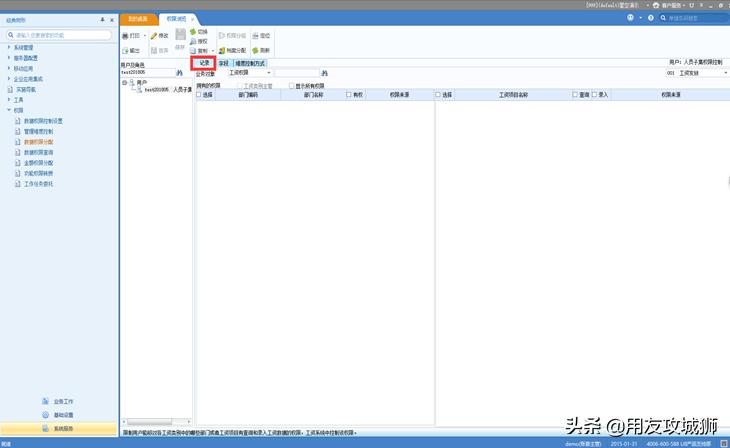Click the salary item name column header
The width and height of the screenshot is (730, 448).
514,95
